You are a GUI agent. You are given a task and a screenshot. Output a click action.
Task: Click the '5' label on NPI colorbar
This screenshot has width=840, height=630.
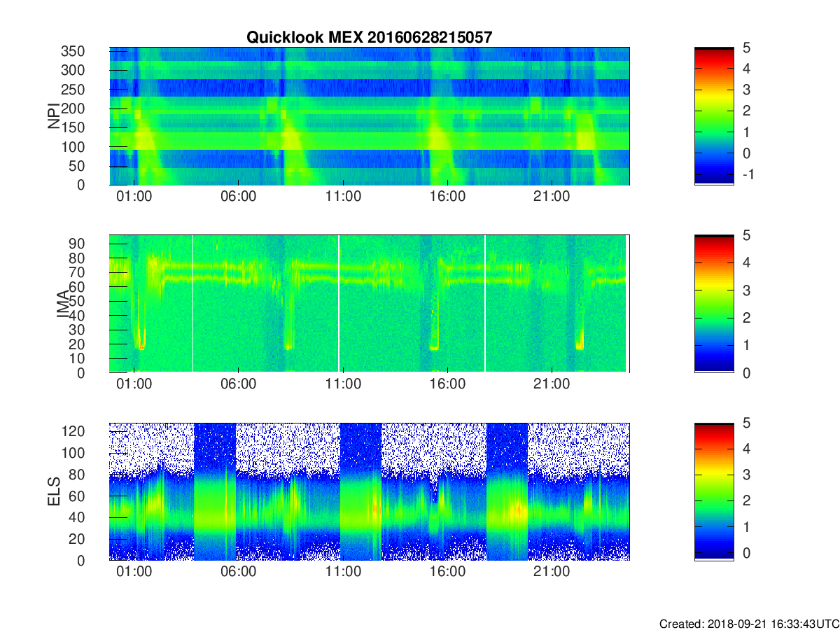pyautogui.click(x=748, y=48)
